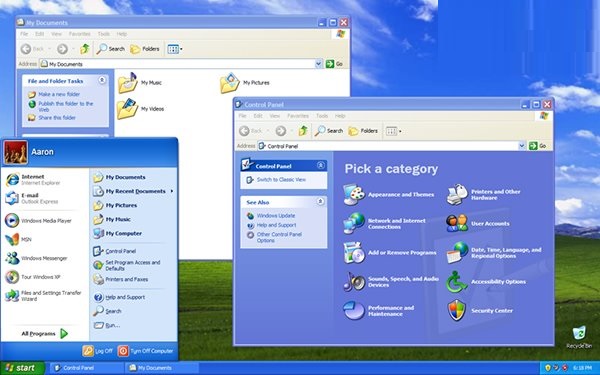Expand All Programs in Start menu
This screenshot has width=600, height=375.
44,334
